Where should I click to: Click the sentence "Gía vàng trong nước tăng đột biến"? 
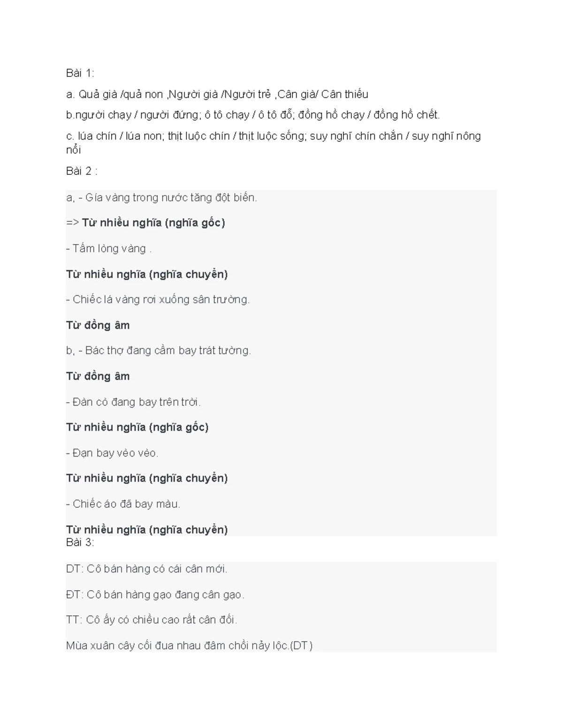171,198
